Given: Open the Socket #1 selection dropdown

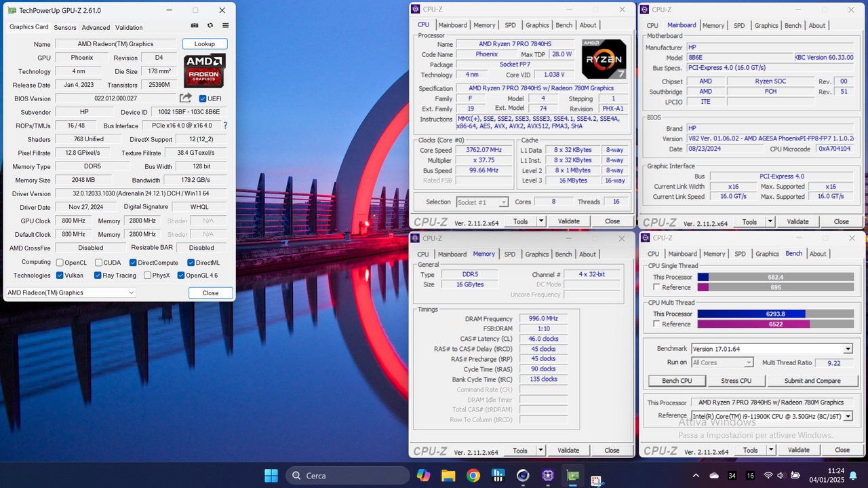Looking at the screenshot, I should click(x=482, y=202).
